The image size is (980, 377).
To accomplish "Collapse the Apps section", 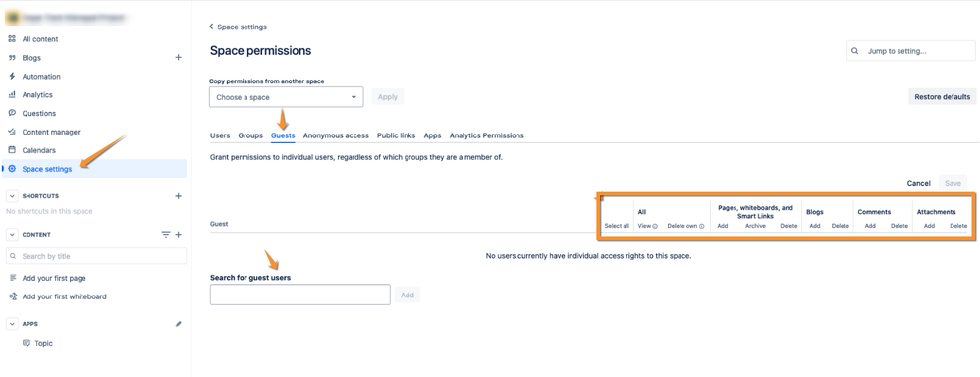I will [11, 324].
